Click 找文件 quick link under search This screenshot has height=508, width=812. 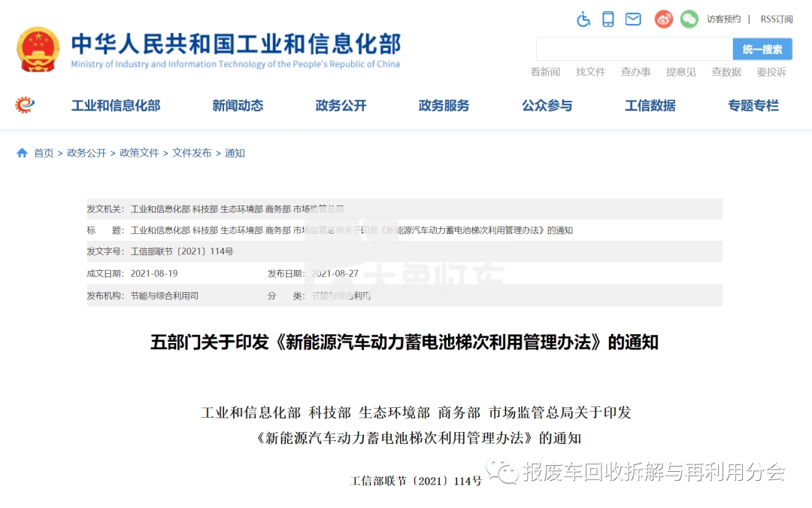pos(590,72)
